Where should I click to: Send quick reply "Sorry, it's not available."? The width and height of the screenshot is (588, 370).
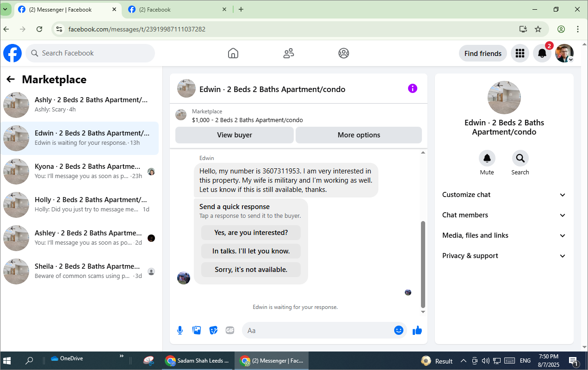(251, 270)
